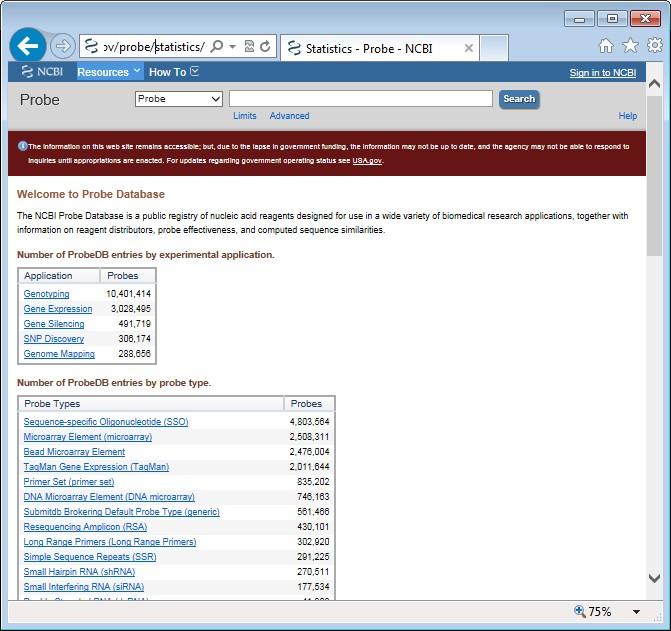The image size is (671, 631).
Task: Click the Sign in to NCBI link
Action: click(603, 73)
